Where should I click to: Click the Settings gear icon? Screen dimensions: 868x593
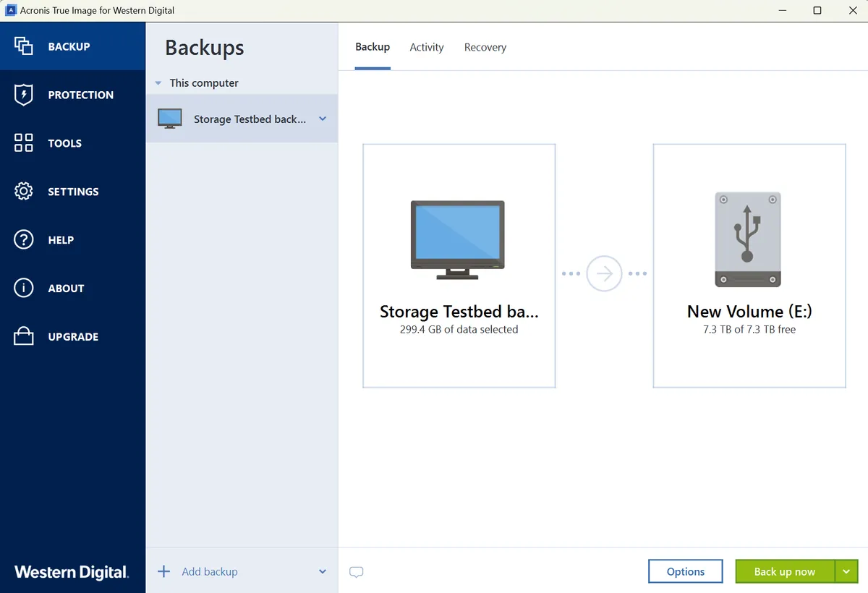pos(24,192)
